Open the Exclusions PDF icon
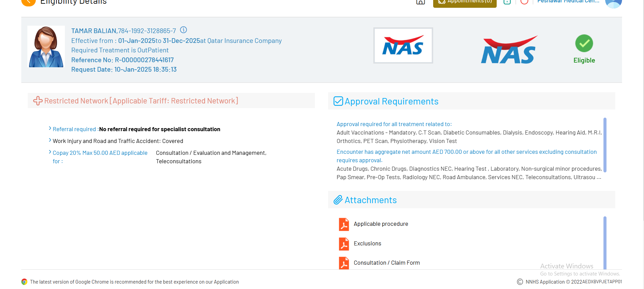Viewport: 644px width, 289px height. coord(344,244)
